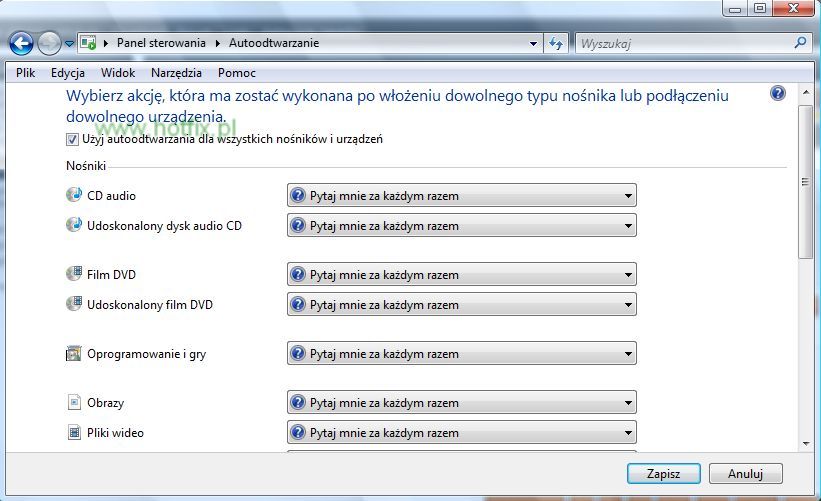Click the Film DVD icon

[x=74, y=274]
